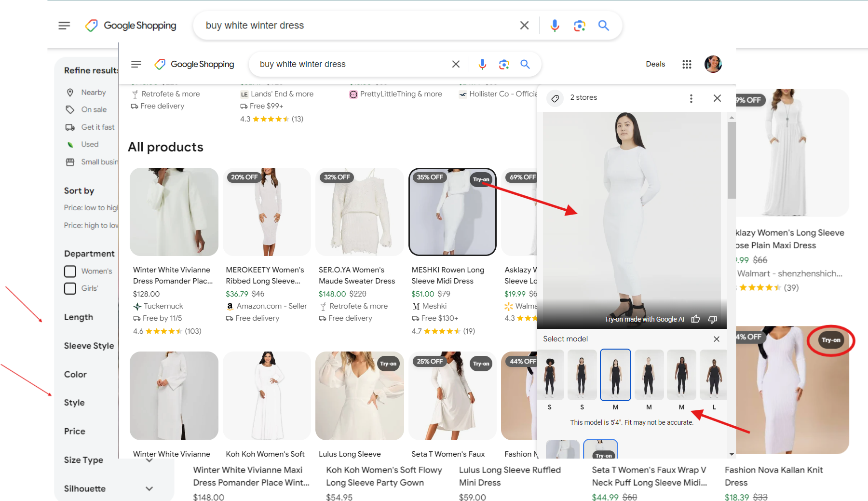Viewport: 868px width, 501px height.
Task: Clear the front window search field
Action: (456, 64)
